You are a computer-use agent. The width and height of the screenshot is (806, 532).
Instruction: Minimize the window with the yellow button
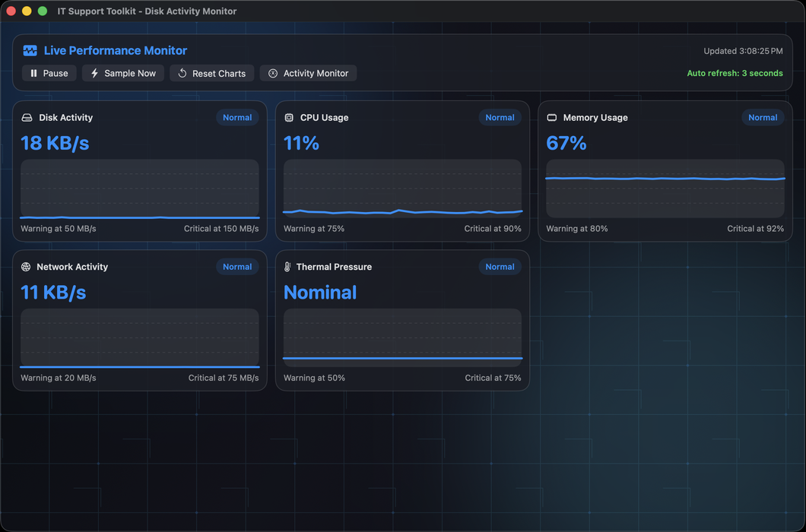coord(27,11)
